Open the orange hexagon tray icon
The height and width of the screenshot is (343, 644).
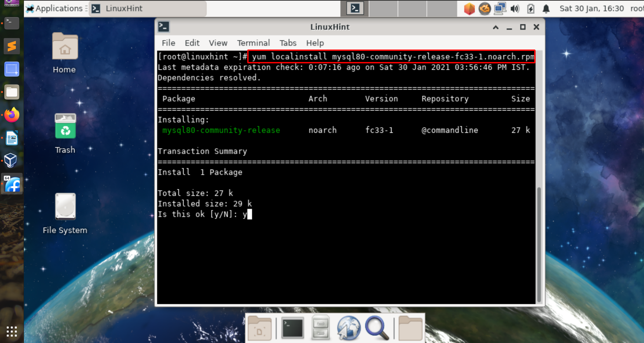(x=469, y=8)
